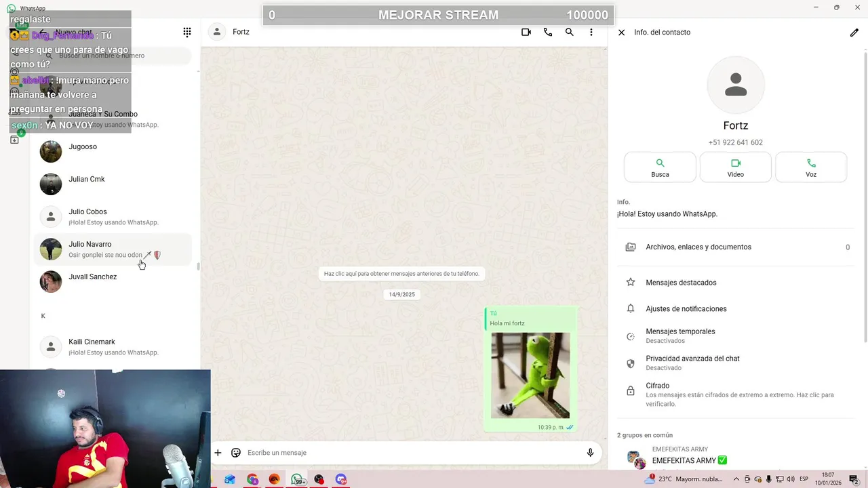This screenshot has height=488, width=868.
Task: Click the Busca button in contact info
Action: pyautogui.click(x=660, y=167)
